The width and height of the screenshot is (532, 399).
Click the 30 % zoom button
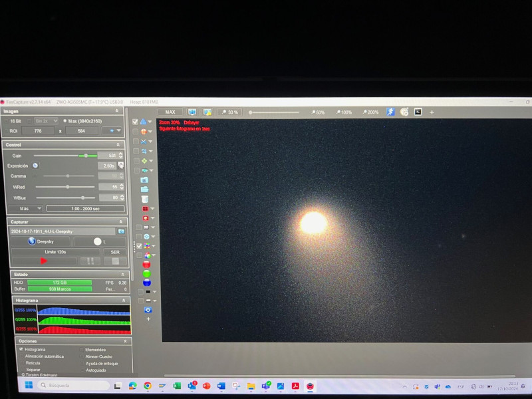229,112
